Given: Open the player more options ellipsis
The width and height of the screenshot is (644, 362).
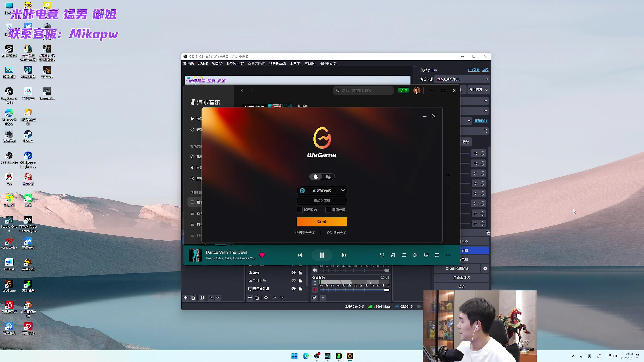Looking at the screenshot, I should (x=448, y=255).
